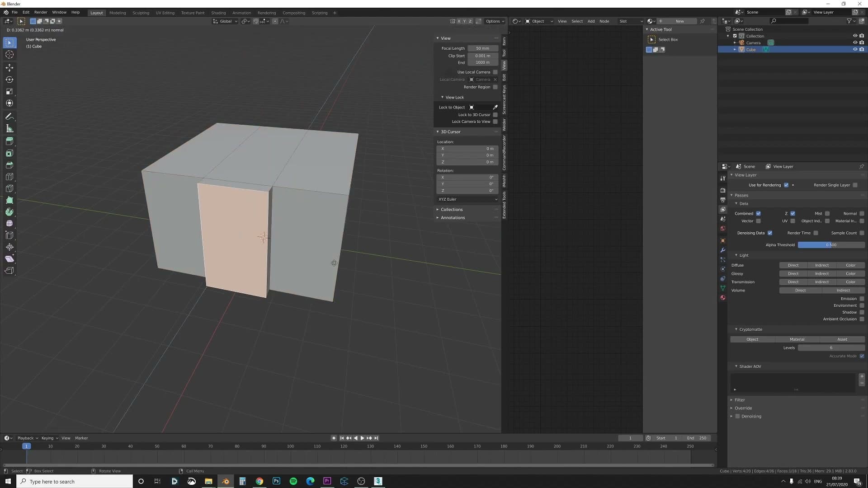Enable Diffuse Direct light pass button
Screen dimensions: 868x488
(x=793, y=265)
